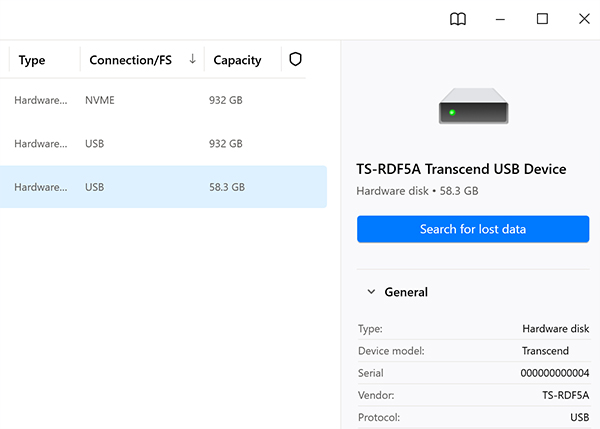Open the help book icon
The image size is (600, 429).
457,19
